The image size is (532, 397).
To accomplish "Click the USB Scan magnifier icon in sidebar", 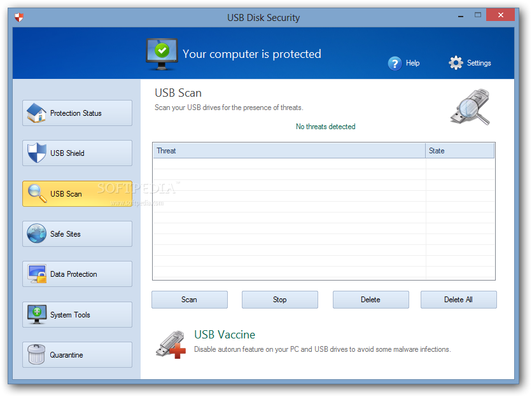I will tap(38, 193).
